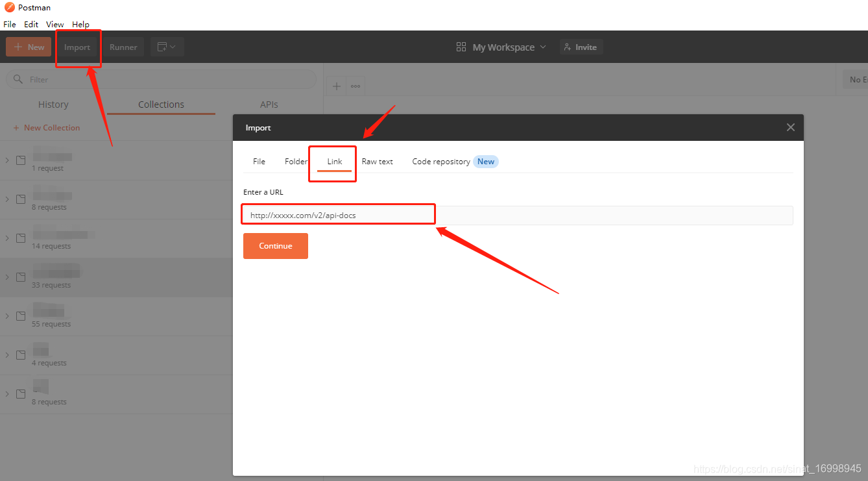The image size is (868, 481).
Task: Switch to the APIs tab
Action: [269, 105]
